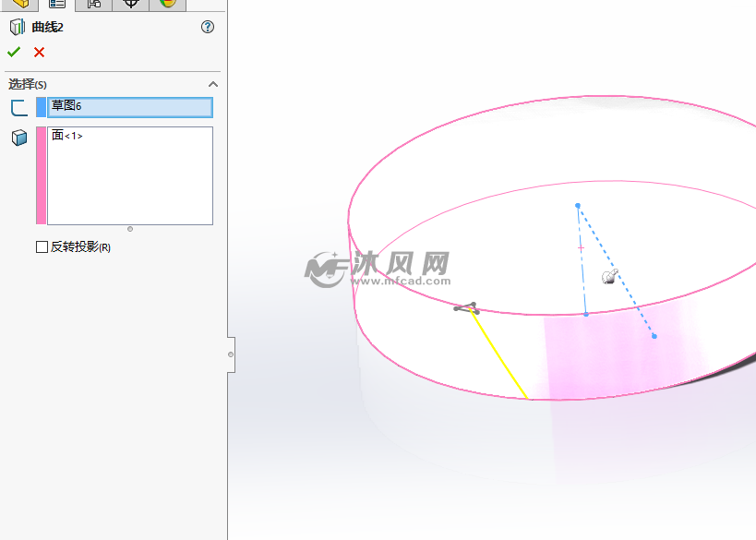Open the FeatureManager design tree tab
The width and height of the screenshot is (756, 540).
point(20,4)
